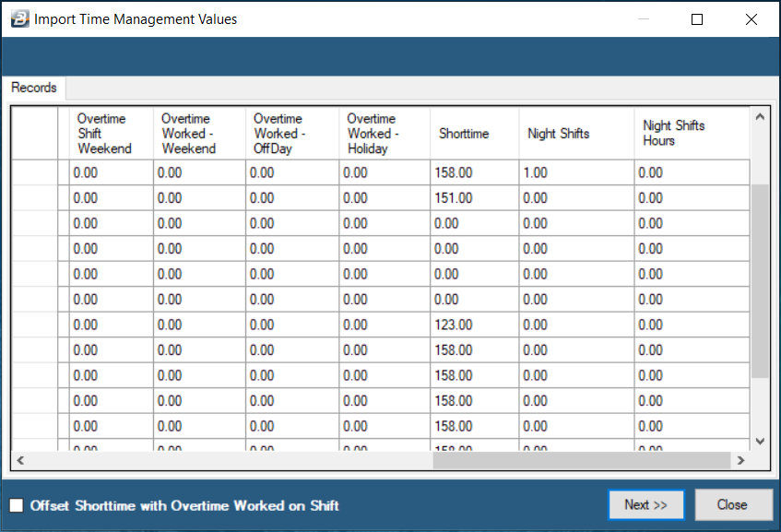781x532 pixels.
Task: Select the Shorttime cell showing 151.00
Action: (475, 198)
